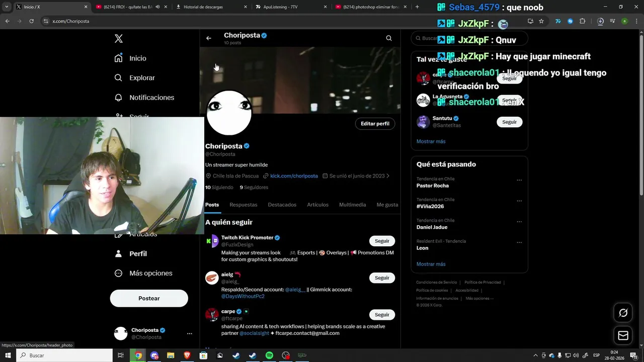Open the @socialsight mention link
Screen dimensions: 644x362
pyautogui.click(x=254, y=333)
